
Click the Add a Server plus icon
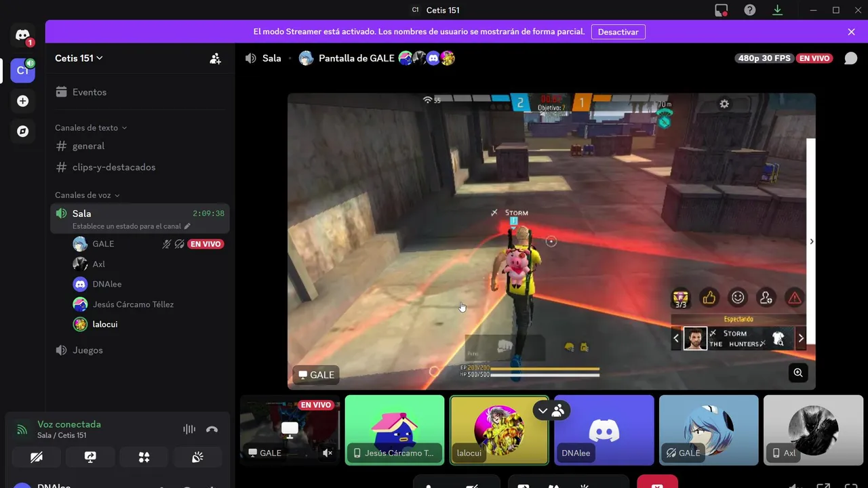(x=22, y=101)
